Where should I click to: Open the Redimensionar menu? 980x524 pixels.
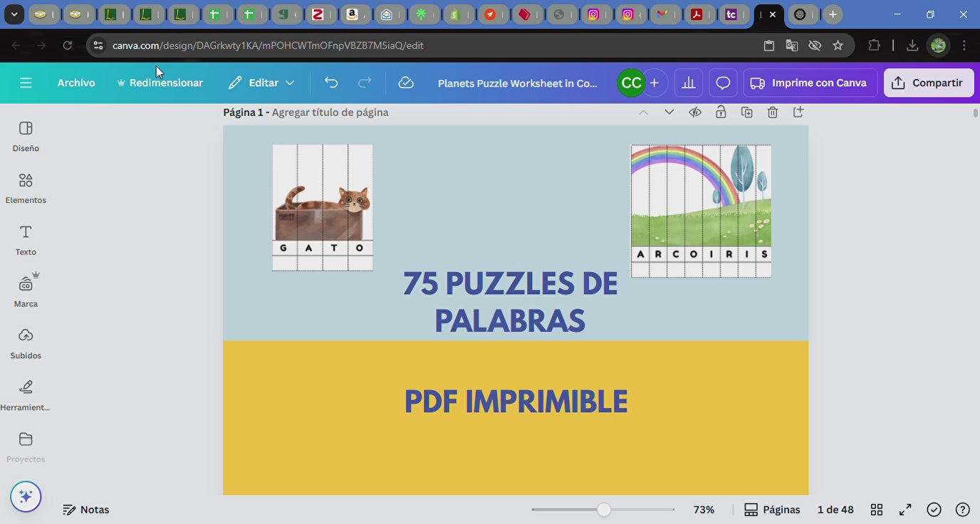160,83
